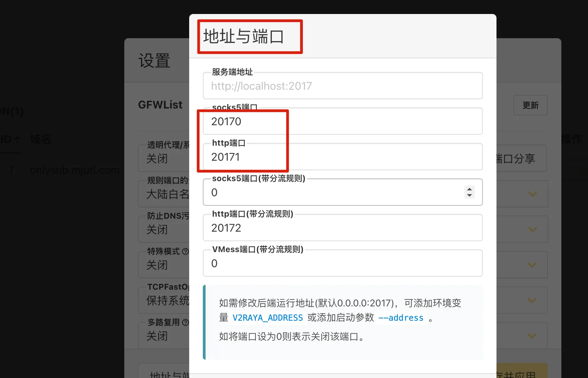The height and width of the screenshot is (378, 588).
Task: Focus the VMess端口(带分流规则) input field
Action: [x=342, y=263]
